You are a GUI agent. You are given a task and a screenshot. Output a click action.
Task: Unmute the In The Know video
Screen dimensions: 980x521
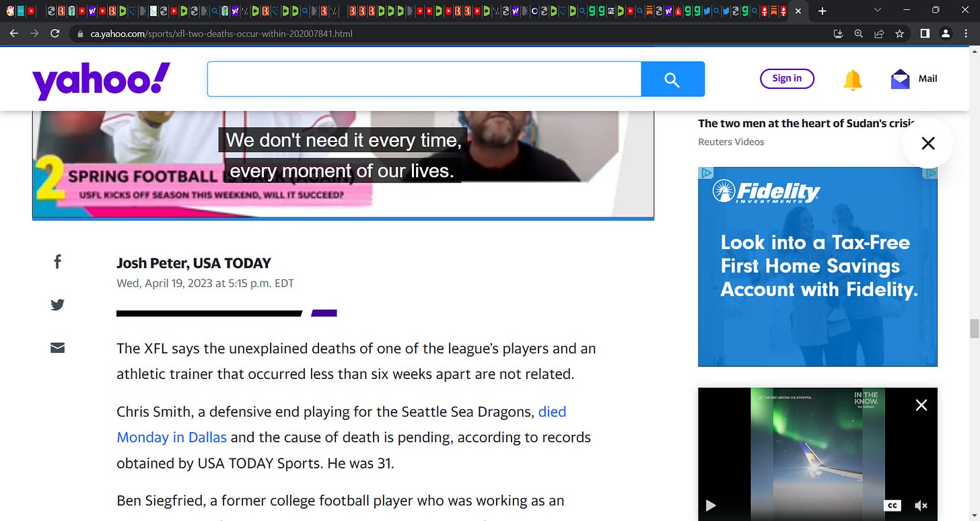(x=921, y=506)
